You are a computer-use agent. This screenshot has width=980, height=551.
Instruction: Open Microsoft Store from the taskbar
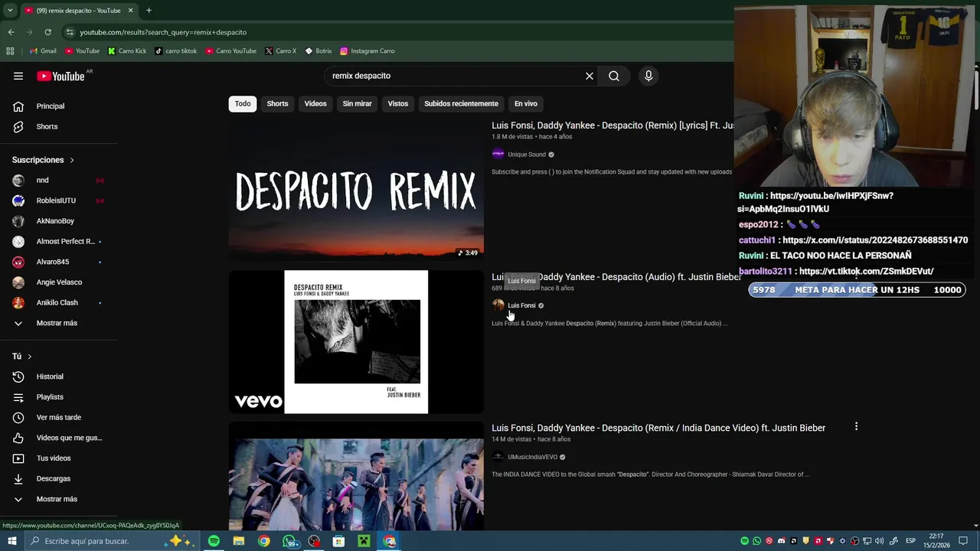pyautogui.click(x=338, y=541)
